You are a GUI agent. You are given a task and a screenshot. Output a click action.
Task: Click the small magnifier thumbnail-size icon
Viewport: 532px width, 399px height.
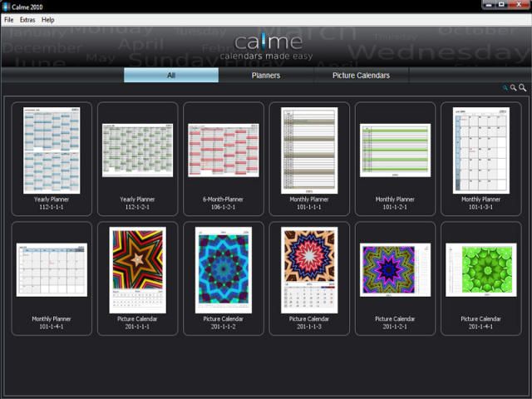[x=505, y=87]
